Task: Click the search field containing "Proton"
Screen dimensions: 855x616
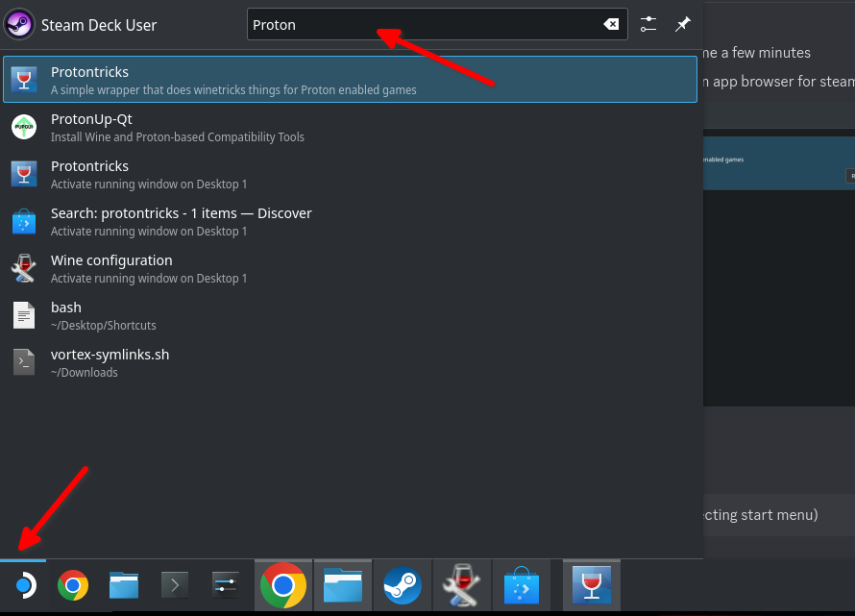Action: (x=423, y=25)
